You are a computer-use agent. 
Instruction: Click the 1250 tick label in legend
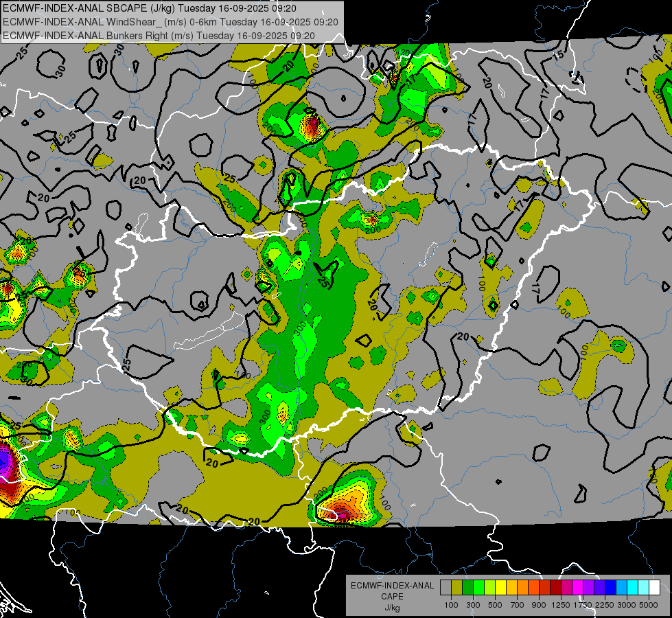tap(561, 605)
